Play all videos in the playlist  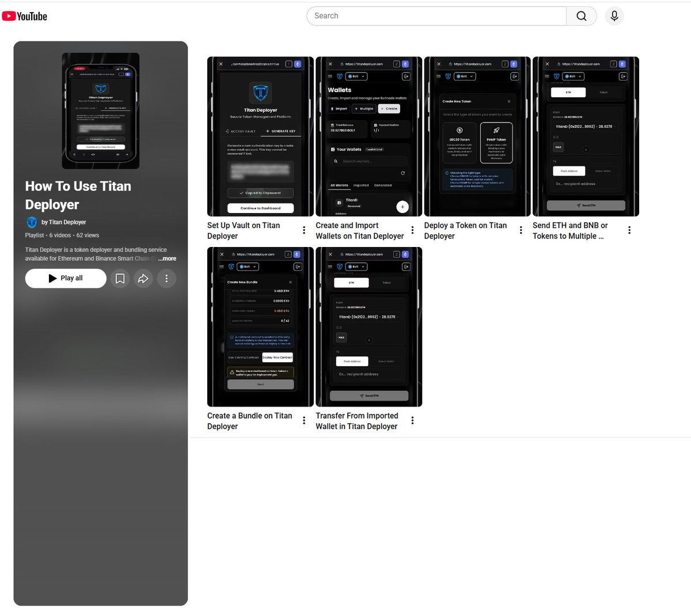pyautogui.click(x=66, y=278)
